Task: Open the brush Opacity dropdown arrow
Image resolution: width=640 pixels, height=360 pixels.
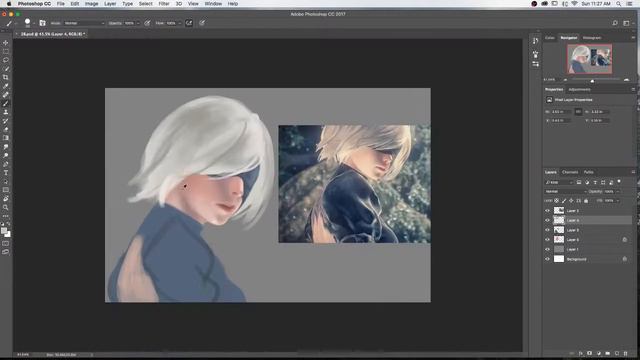Action: tap(138, 23)
